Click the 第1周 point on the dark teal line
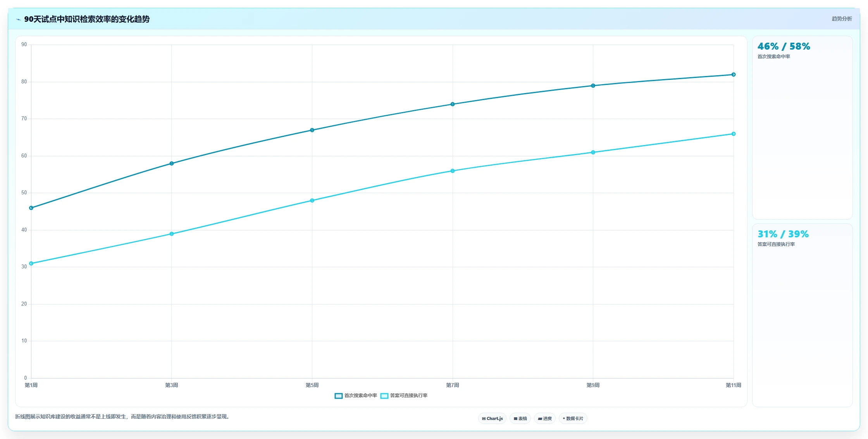This screenshot has width=868, height=439. pos(31,208)
